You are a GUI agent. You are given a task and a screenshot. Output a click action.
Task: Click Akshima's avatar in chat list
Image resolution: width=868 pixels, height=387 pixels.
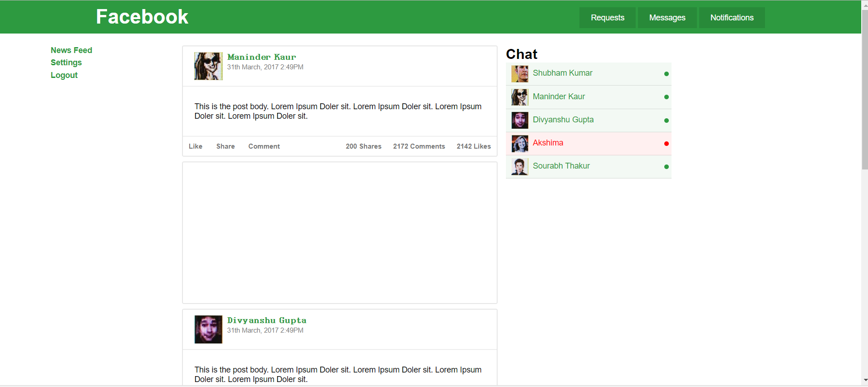[x=520, y=144]
